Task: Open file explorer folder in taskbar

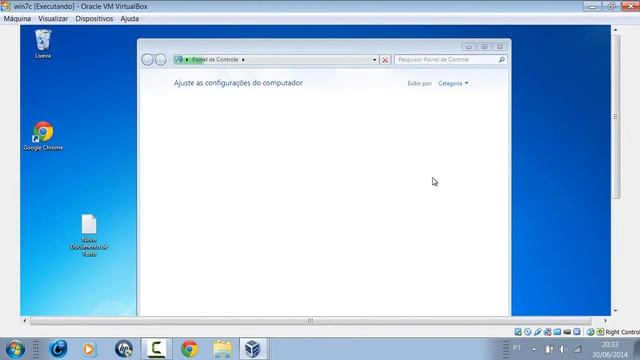Action: coord(222,349)
